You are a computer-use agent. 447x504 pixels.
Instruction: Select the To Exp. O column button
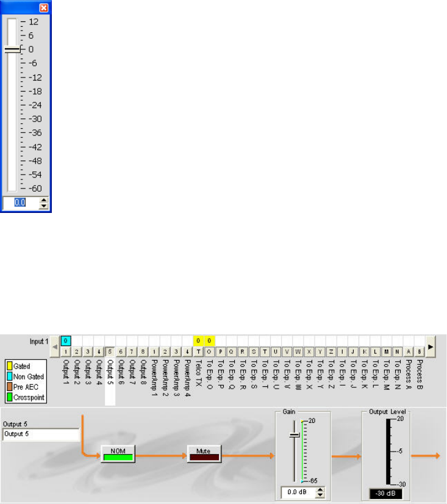209,351
